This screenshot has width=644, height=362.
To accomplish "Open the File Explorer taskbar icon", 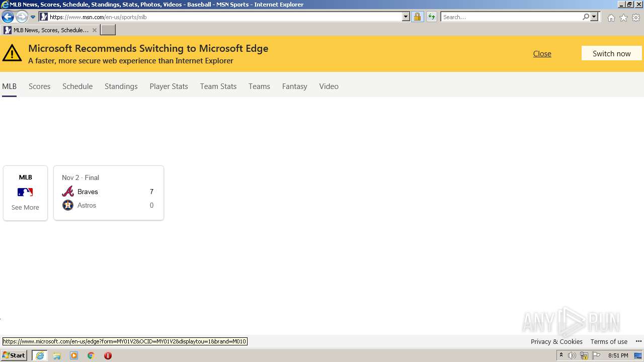I will [57, 355].
